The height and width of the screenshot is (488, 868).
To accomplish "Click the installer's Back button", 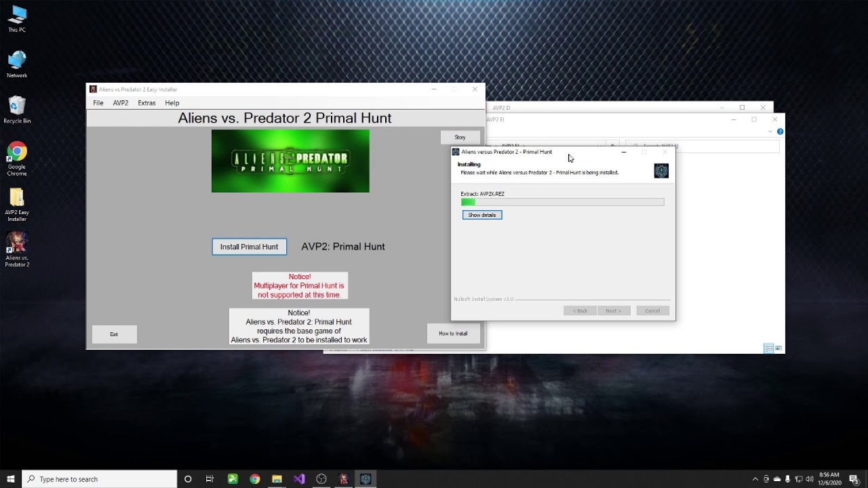I will pyautogui.click(x=580, y=310).
